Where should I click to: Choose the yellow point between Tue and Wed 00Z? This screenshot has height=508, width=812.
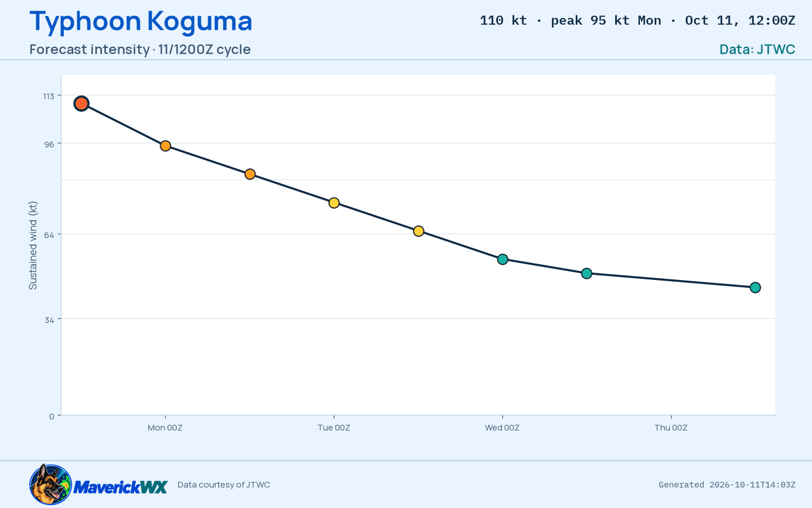click(418, 231)
